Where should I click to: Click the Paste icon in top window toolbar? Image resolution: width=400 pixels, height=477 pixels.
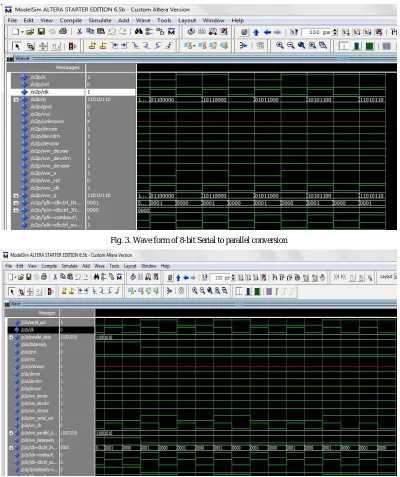[x=101, y=32]
